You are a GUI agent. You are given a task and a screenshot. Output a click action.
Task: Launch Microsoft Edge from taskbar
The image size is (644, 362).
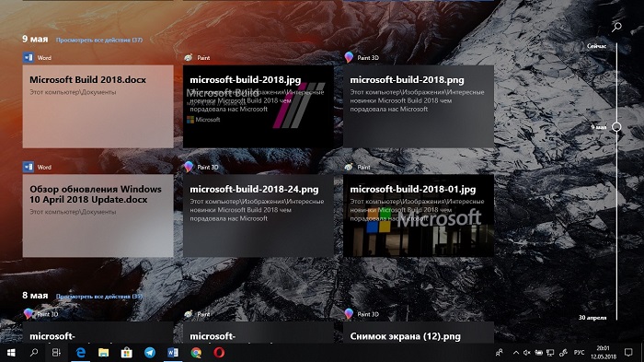[81, 353]
